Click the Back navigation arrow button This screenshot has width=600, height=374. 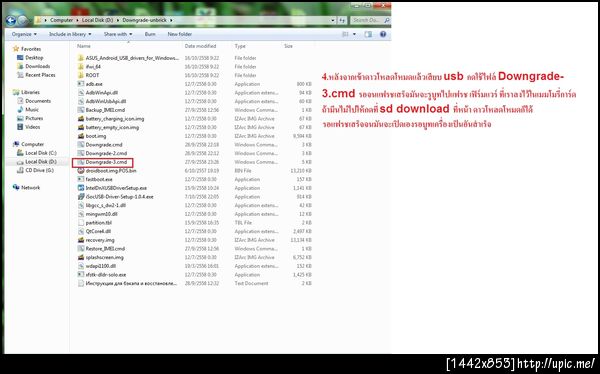[10, 20]
